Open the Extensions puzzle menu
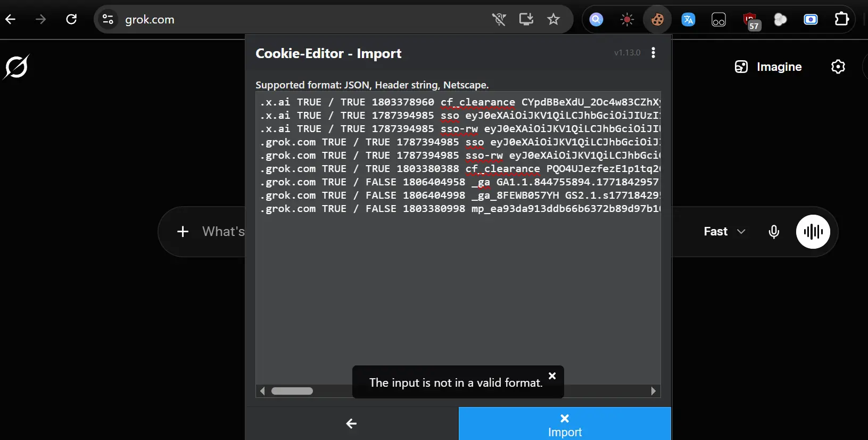The width and height of the screenshot is (868, 440). click(841, 20)
